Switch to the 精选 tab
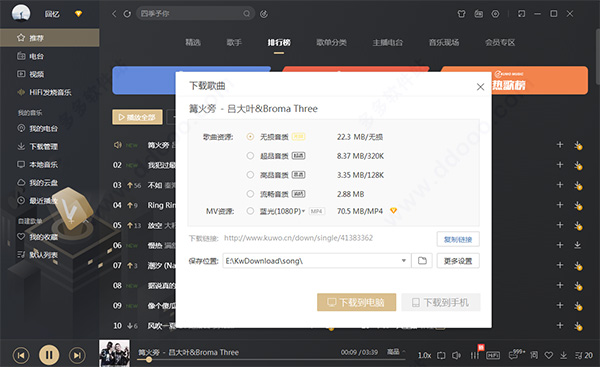 pos(193,42)
